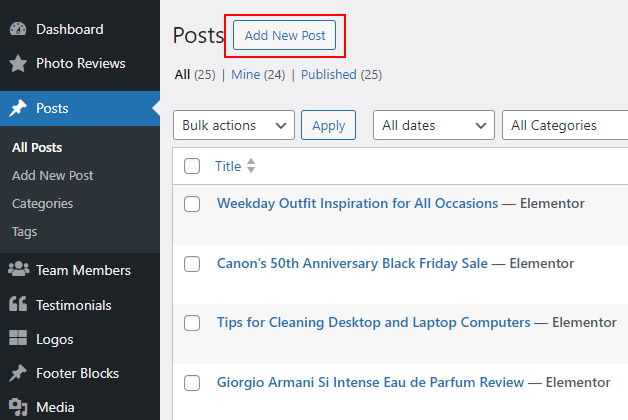Click the Logos grid icon

[x=18, y=338]
